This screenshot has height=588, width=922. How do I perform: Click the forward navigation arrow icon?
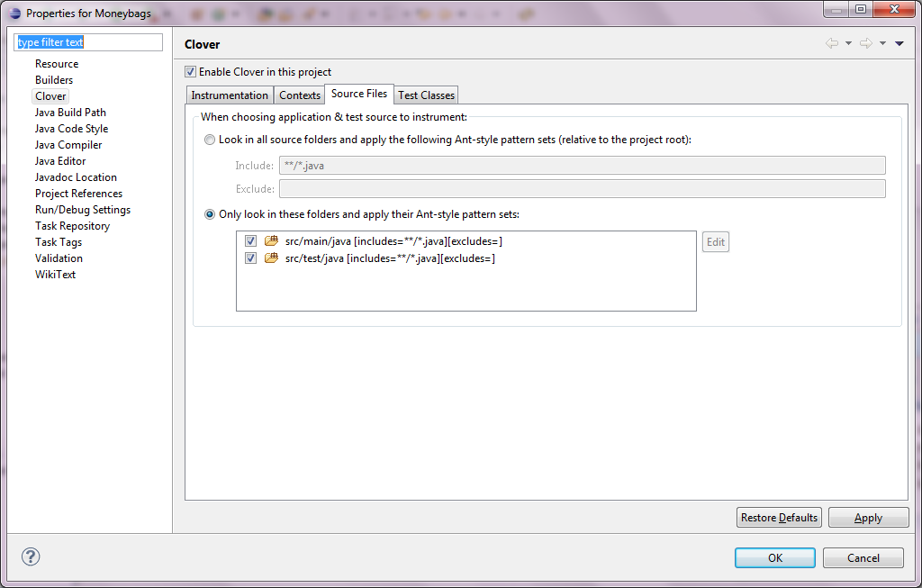tap(865, 43)
